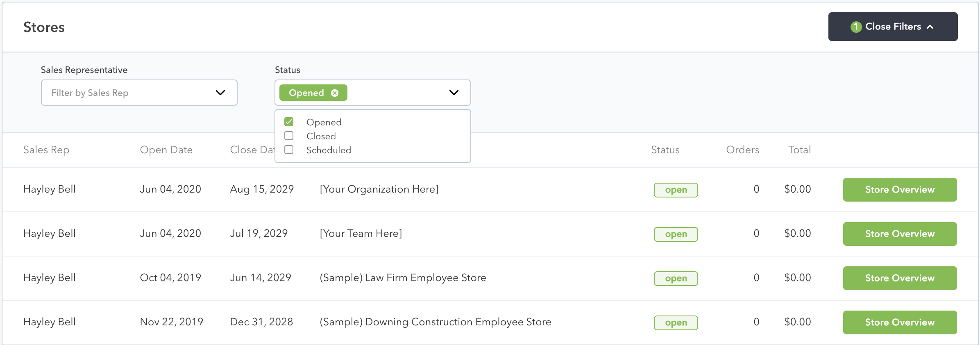Click the open badge for Your Team Here

(676, 234)
